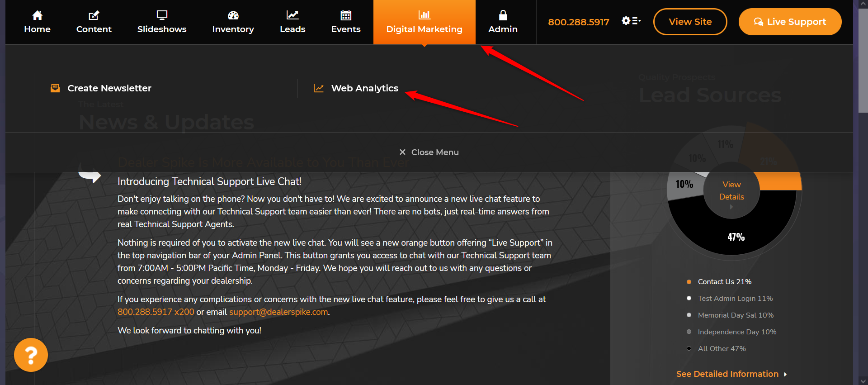The width and height of the screenshot is (868, 385).
Task: Click the Independence Day 10% legend entry
Action: point(737,332)
